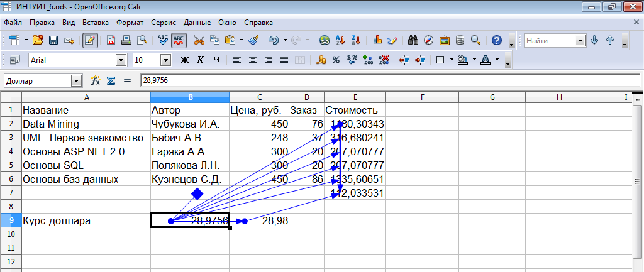
Task: Send document as e-mail icon
Action: [69, 40]
